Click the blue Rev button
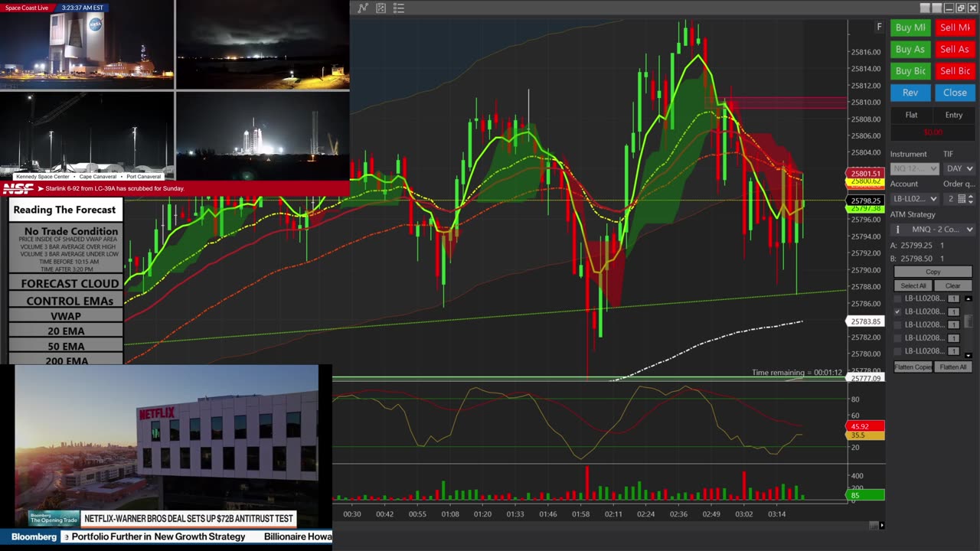Screen dimensions: 980x551 910,93
